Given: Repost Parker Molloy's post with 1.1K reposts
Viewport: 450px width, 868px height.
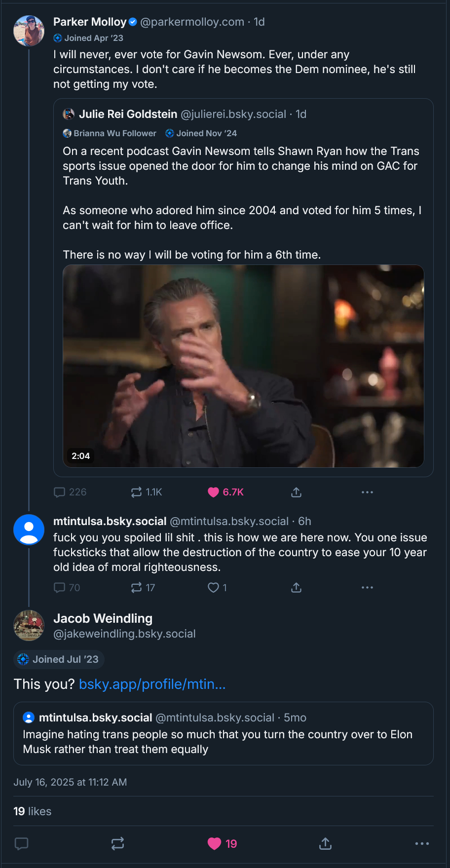Looking at the screenshot, I should (136, 492).
